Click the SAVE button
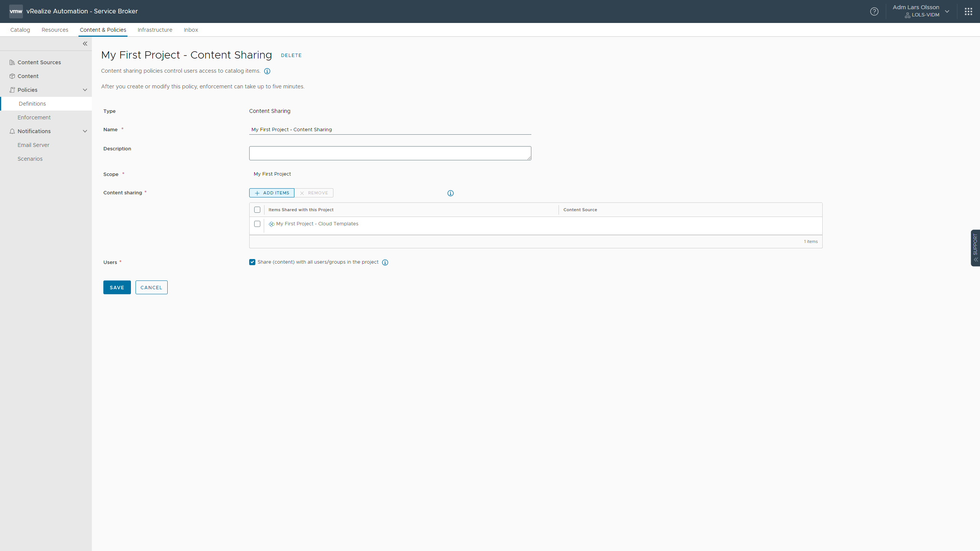Screen dimensions: 980x551 tap(117, 287)
